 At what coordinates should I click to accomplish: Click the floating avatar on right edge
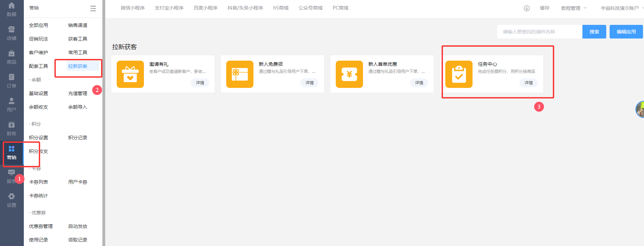(x=640, y=109)
